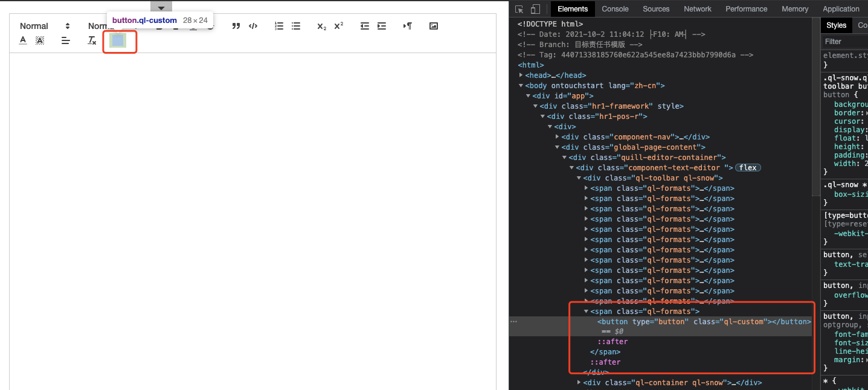Toggle superscript formatting
Viewport: 868px width, 390px height.
click(x=339, y=26)
